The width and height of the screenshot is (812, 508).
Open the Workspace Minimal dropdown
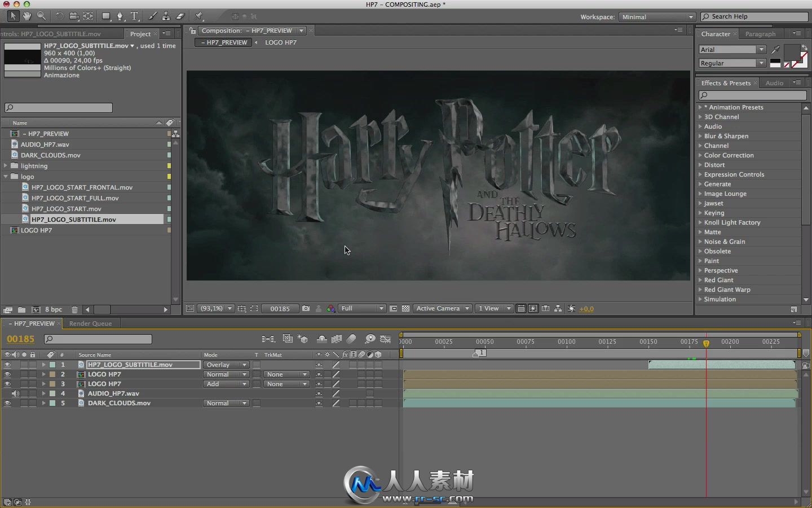click(x=657, y=17)
